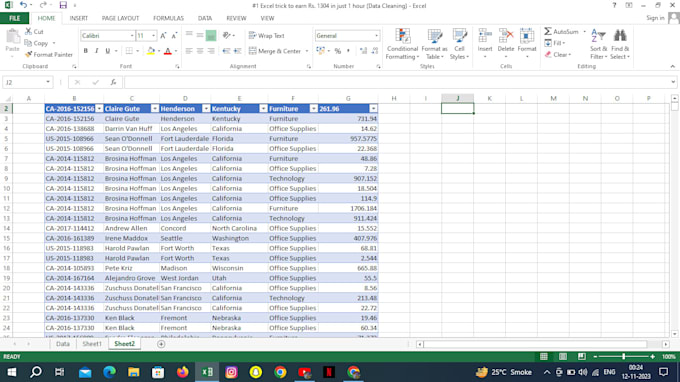Viewport: 680px width, 382px height.
Task: Click the Cut scissors icon
Action: (x=29, y=31)
